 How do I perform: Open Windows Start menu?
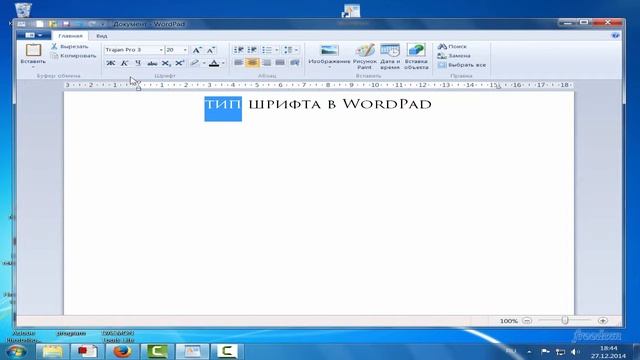tap(16, 351)
